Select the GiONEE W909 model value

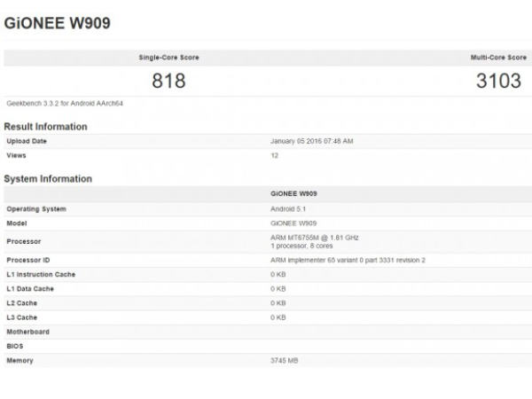[293, 223]
